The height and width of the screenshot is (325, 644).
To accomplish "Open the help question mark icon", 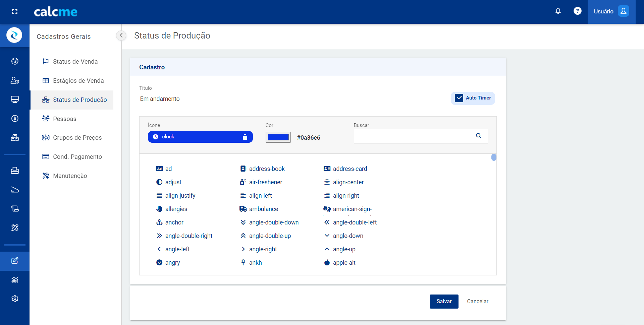I will [577, 11].
